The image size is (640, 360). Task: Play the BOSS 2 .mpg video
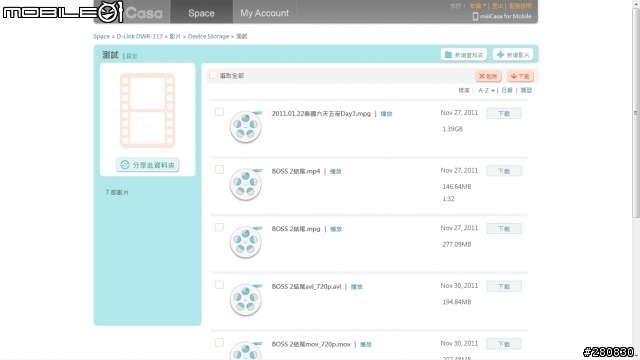336,229
